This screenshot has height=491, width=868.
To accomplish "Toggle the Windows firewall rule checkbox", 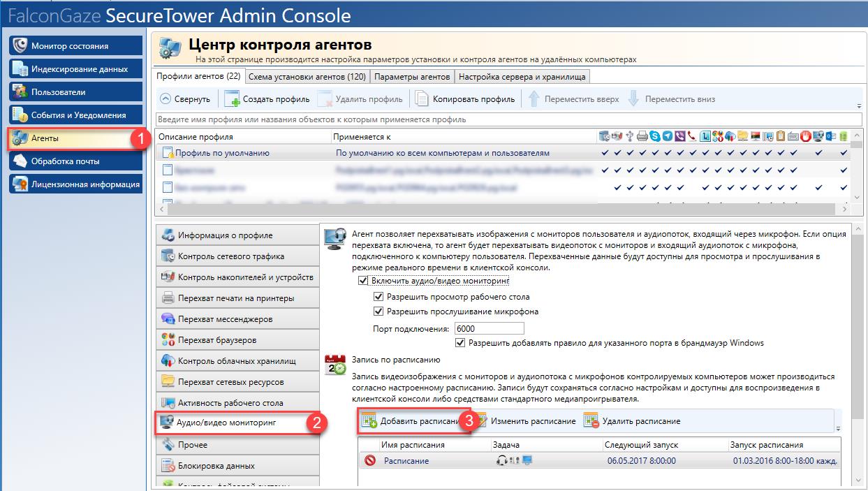I will [x=460, y=343].
